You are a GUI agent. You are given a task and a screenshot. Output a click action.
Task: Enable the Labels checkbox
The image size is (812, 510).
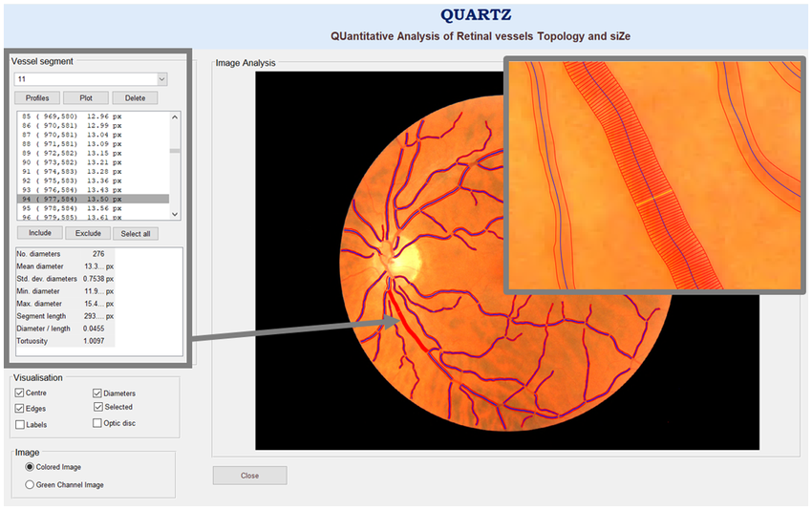pos(20,425)
